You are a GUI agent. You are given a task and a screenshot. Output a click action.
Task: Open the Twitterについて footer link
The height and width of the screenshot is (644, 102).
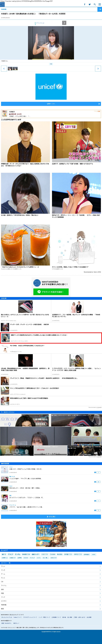[x=17, y=617]
